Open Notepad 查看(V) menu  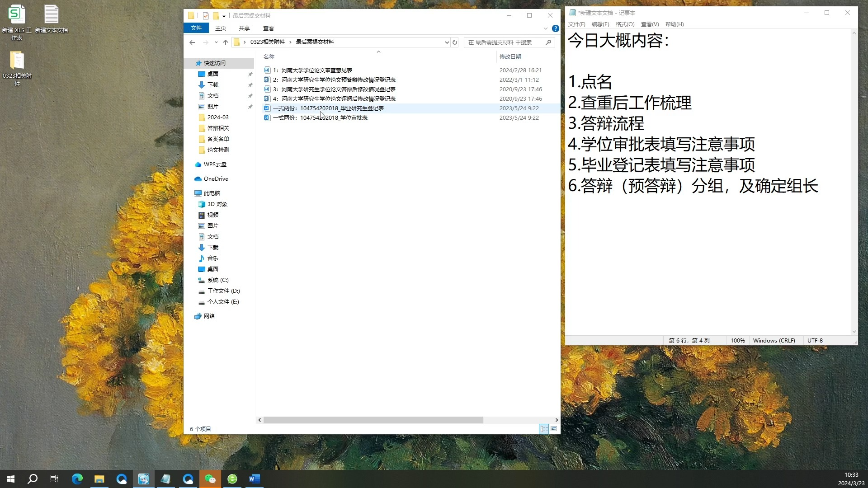tap(650, 24)
